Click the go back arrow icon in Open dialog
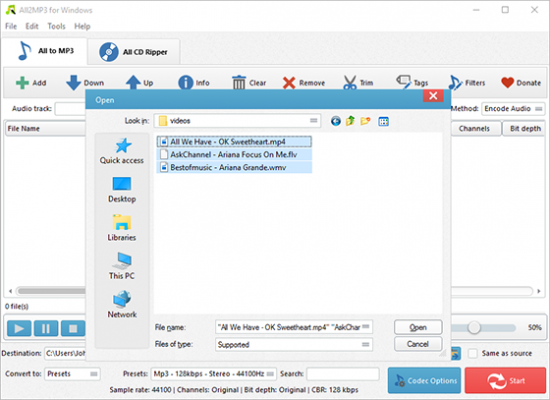Viewport: 550px width, 400px height. tap(336, 121)
